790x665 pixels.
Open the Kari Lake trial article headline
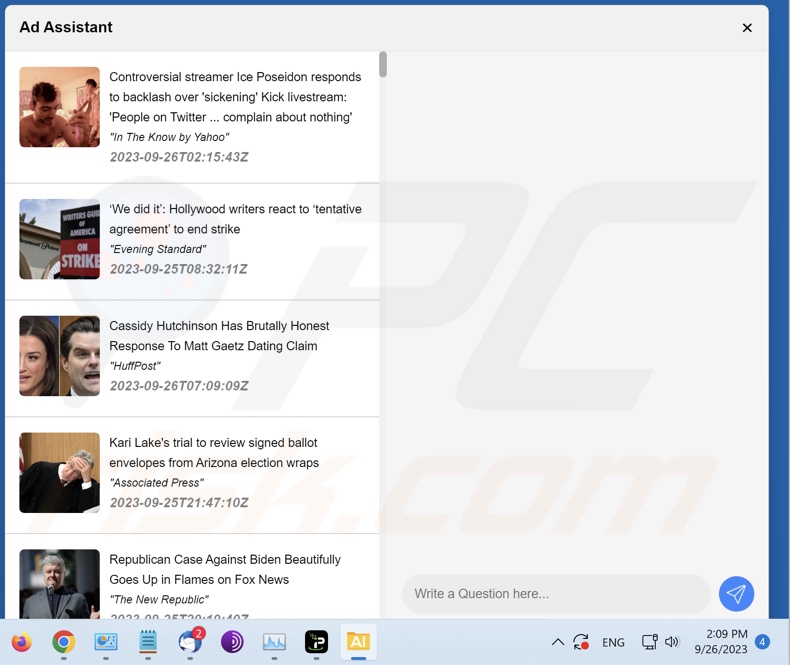214,452
